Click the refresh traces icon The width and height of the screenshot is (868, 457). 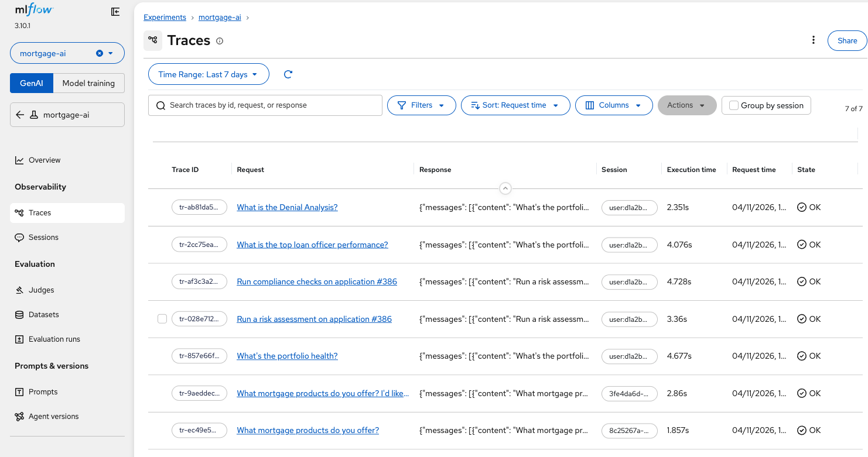(288, 74)
